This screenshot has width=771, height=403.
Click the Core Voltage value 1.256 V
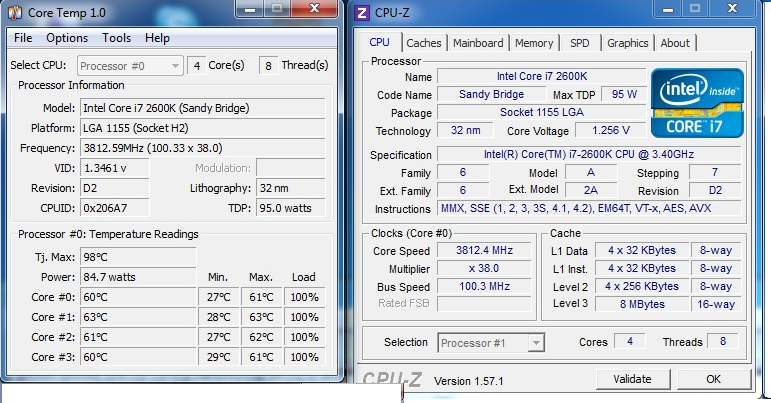(611, 130)
